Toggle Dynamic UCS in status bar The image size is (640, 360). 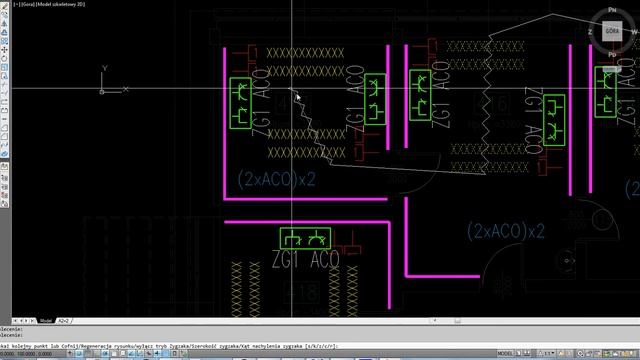[x=140, y=353]
